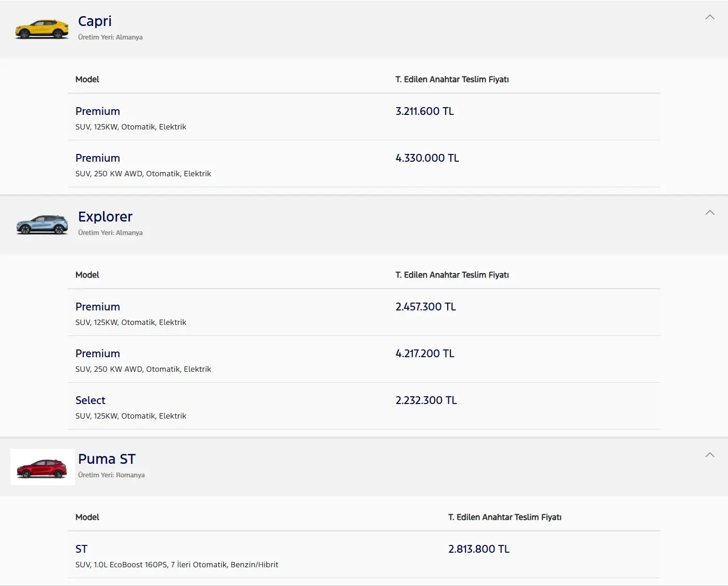Click the 3.211.600 TL price
The height and width of the screenshot is (586, 728).
coord(425,111)
